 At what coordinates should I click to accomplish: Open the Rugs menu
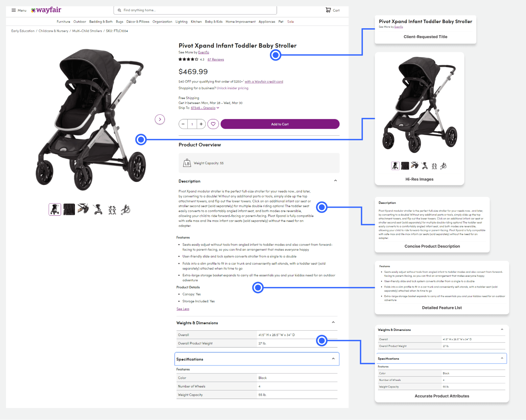pos(120,22)
